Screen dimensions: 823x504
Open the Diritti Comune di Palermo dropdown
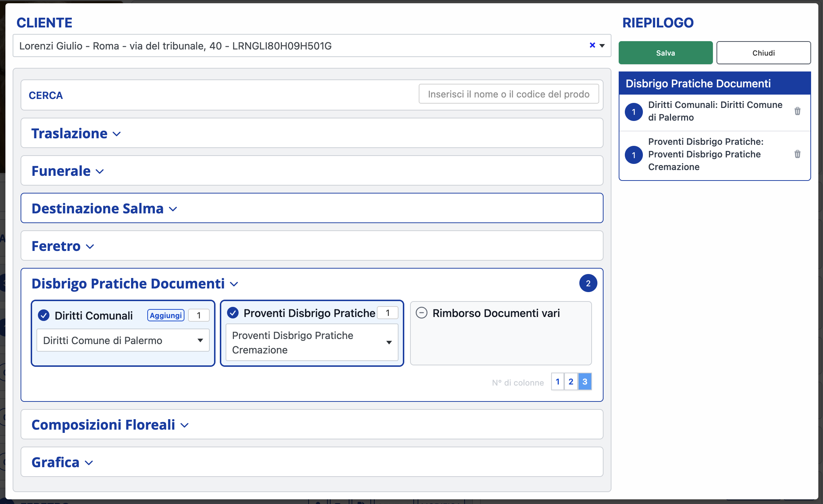[123, 340]
